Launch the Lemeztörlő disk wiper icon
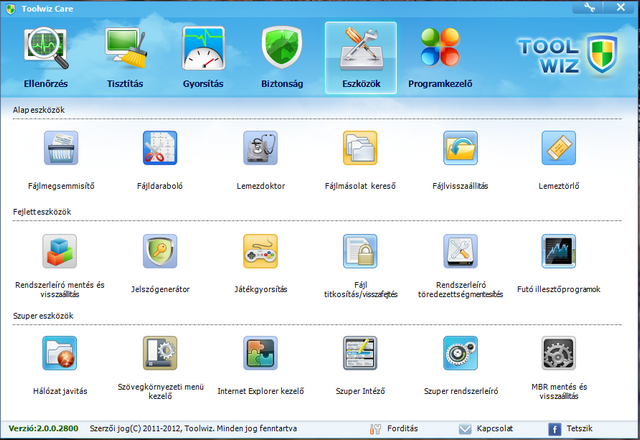This screenshot has width=640, height=440. 559,148
